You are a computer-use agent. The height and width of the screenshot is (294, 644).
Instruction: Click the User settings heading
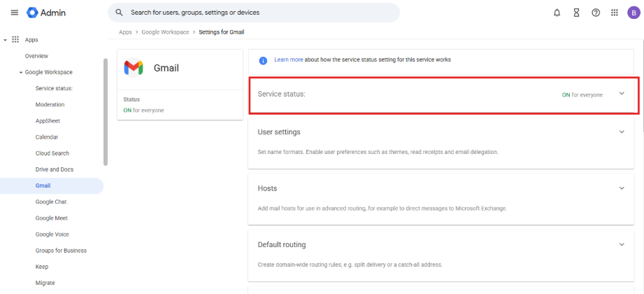pyautogui.click(x=279, y=132)
